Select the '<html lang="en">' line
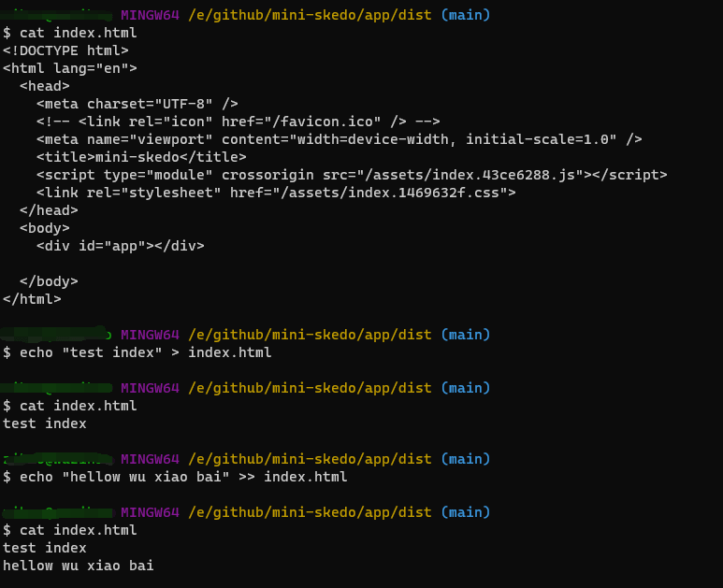This screenshot has width=723, height=588. pyautogui.click(x=70, y=68)
